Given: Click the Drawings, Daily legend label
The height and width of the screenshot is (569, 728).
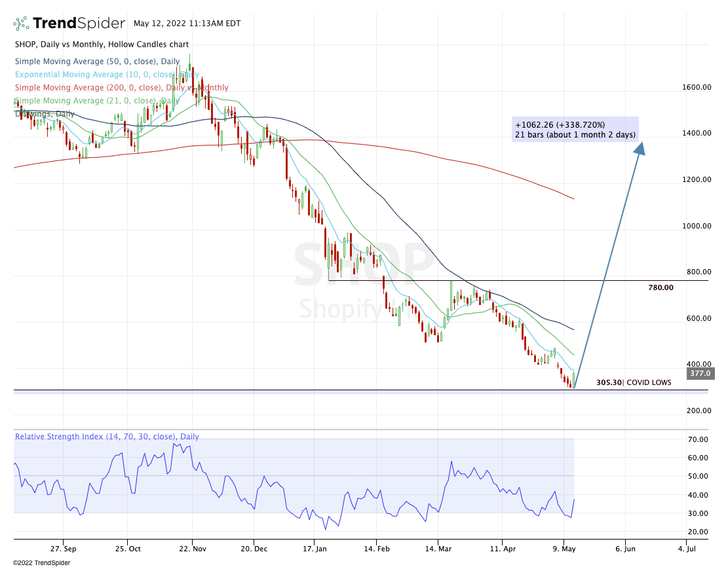Looking at the screenshot, I should coord(45,113).
